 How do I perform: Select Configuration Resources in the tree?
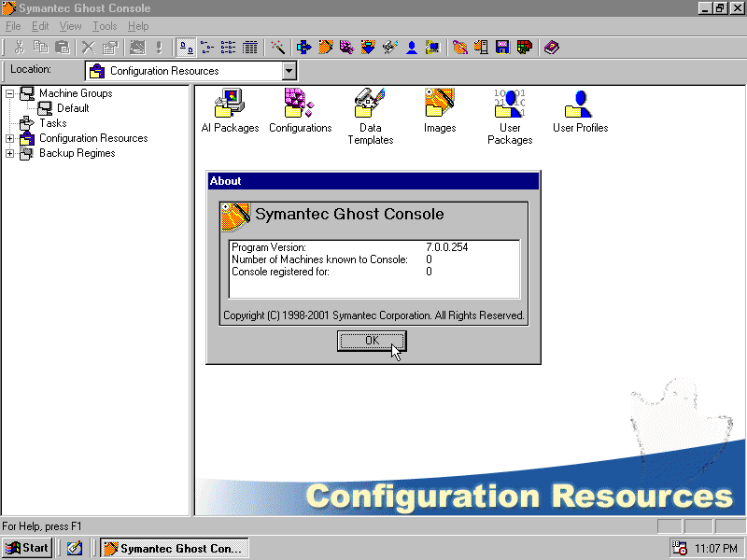[93, 138]
